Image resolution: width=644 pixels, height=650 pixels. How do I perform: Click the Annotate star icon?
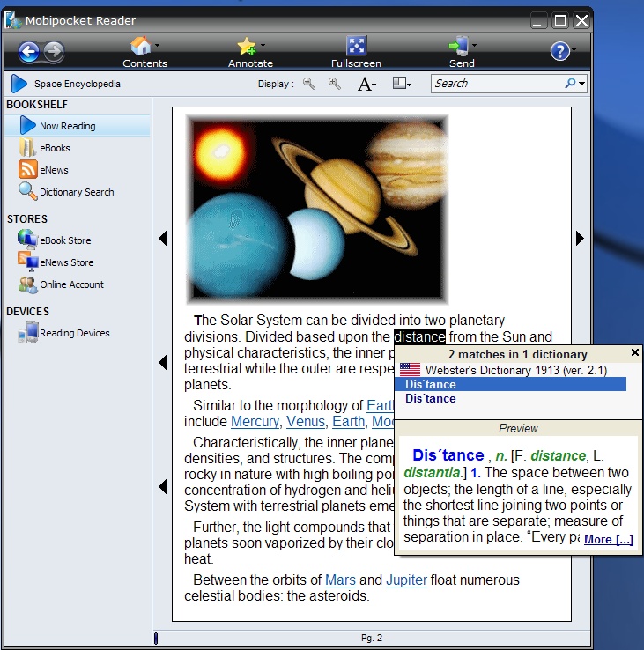point(247,46)
